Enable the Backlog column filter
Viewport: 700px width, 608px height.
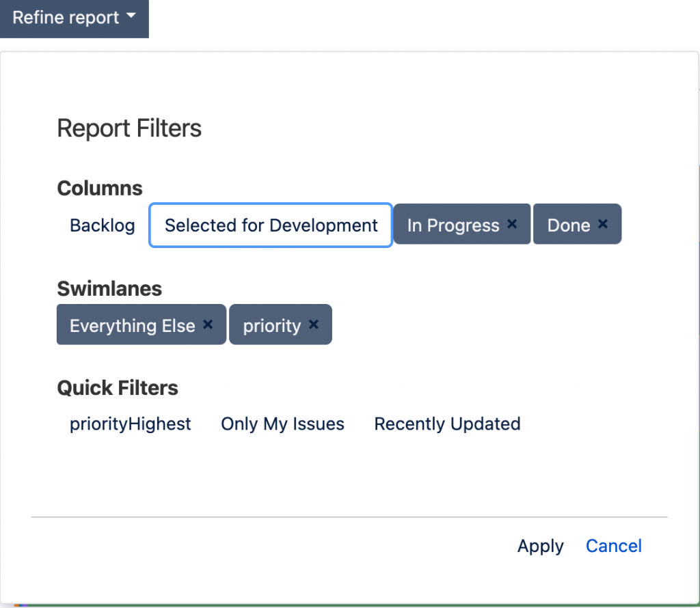[103, 225]
